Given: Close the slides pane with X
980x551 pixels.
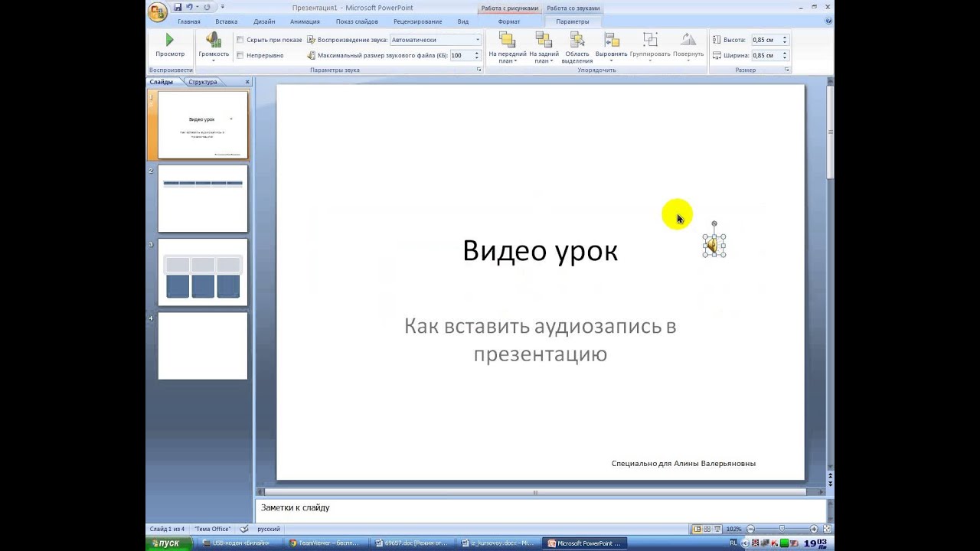Looking at the screenshot, I should (x=247, y=82).
